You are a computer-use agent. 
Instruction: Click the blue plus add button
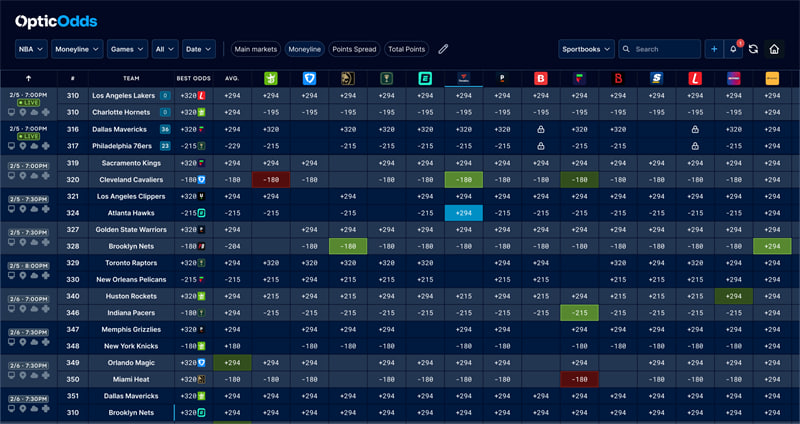tap(714, 48)
